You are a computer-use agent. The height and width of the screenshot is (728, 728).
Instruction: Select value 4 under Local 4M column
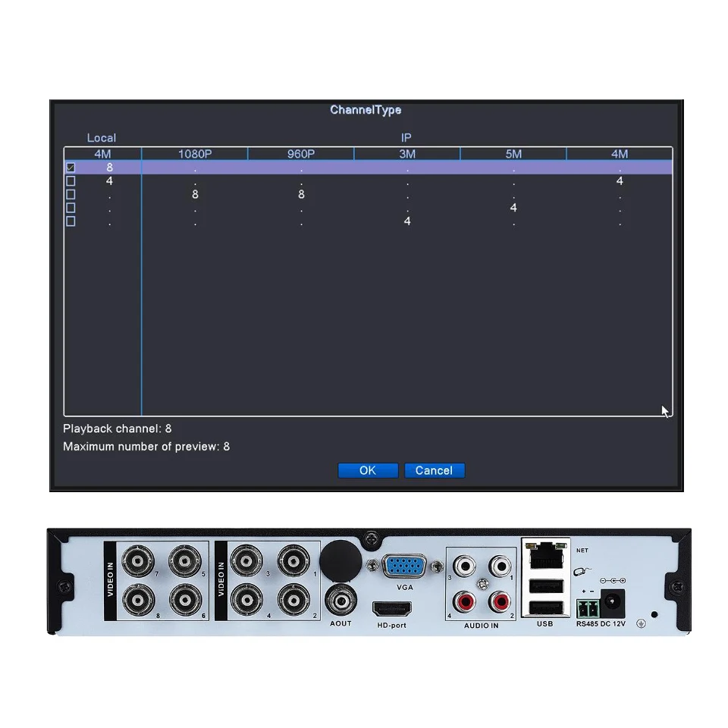pyautogui.click(x=109, y=180)
